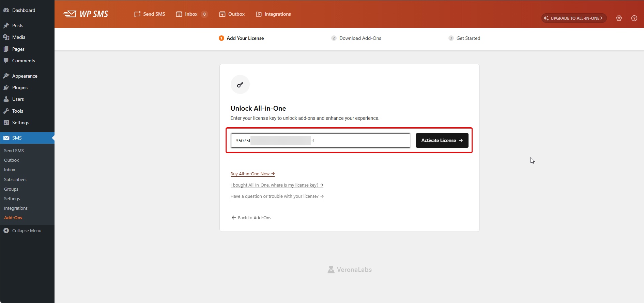Click the WP SMS logo

[86, 14]
